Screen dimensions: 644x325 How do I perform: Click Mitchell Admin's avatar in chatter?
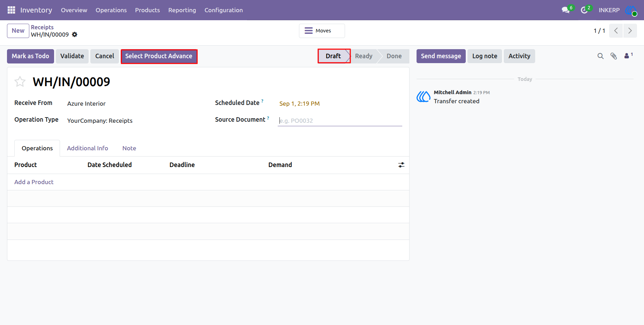[423, 97]
